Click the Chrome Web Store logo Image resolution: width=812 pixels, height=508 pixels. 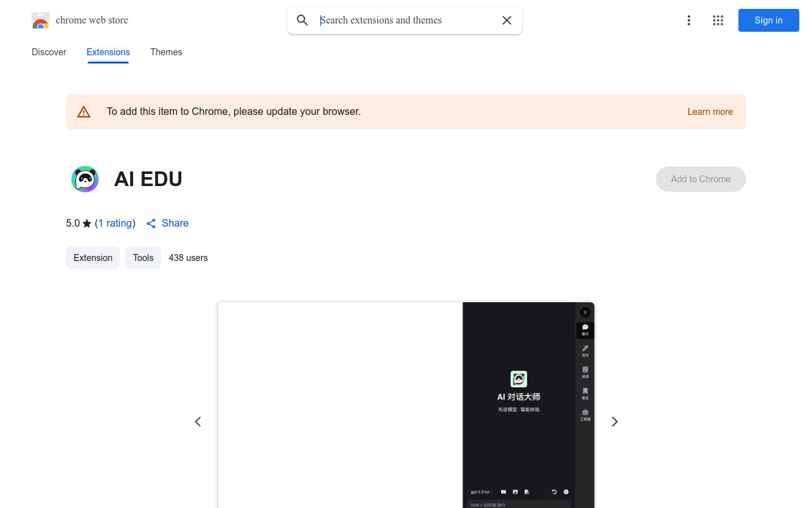coord(41,20)
